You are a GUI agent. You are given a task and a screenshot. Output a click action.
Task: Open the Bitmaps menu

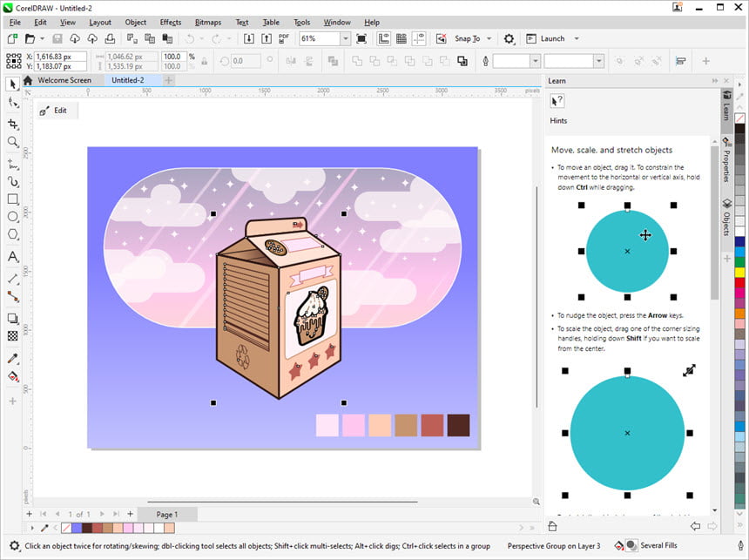click(208, 22)
